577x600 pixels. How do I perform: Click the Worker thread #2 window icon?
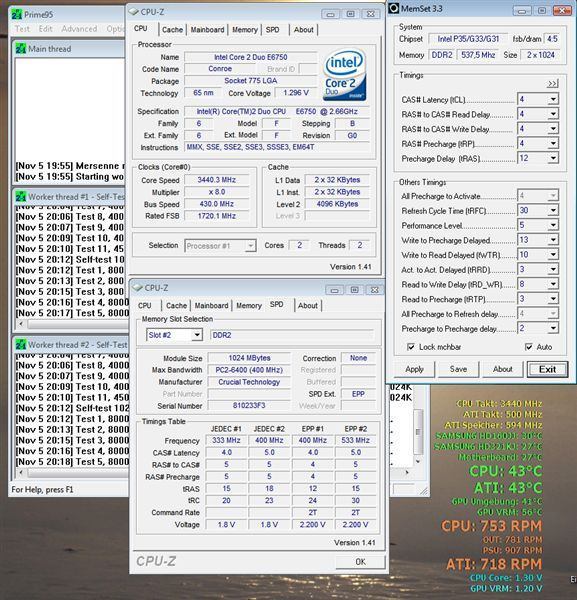click(x=21, y=345)
